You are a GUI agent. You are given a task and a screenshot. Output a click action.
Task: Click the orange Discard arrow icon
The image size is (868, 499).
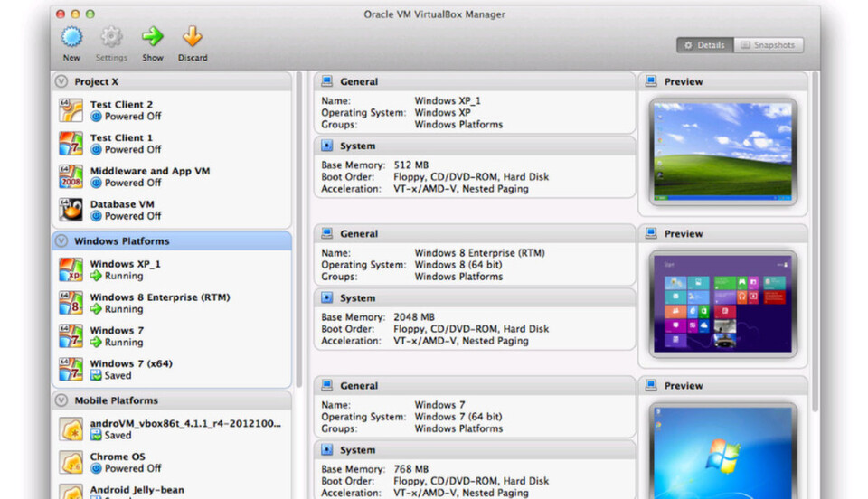(192, 37)
